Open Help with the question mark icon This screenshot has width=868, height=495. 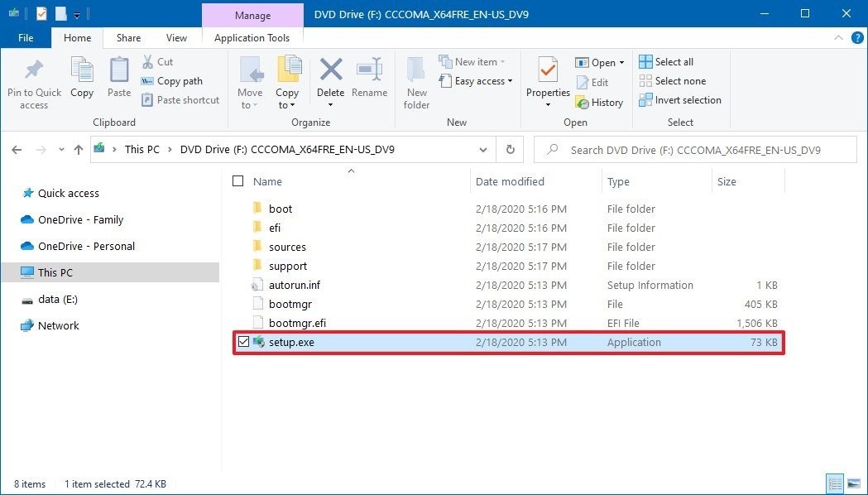click(x=857, y=37)
